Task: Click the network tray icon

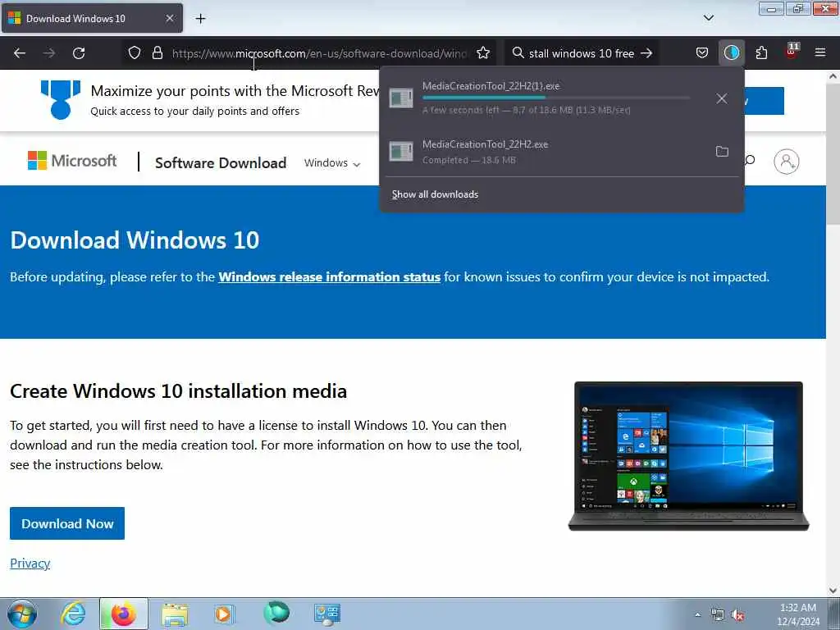Action: (717, 615)
